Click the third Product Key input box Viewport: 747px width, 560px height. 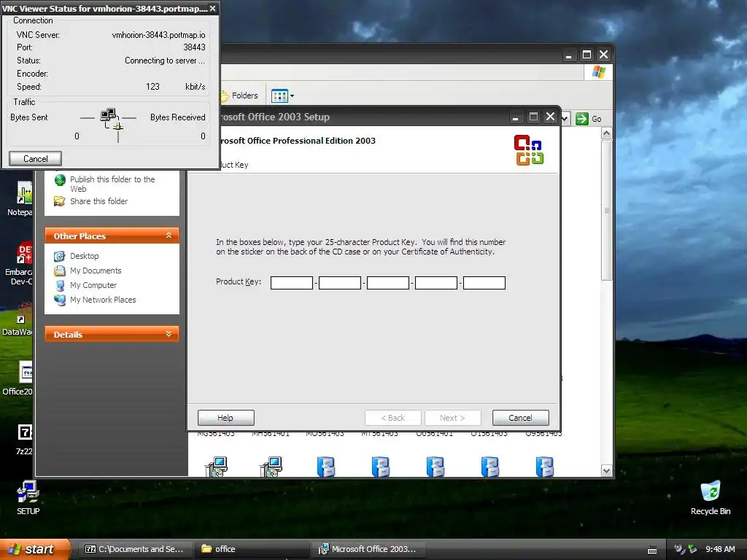coord(388,283)
